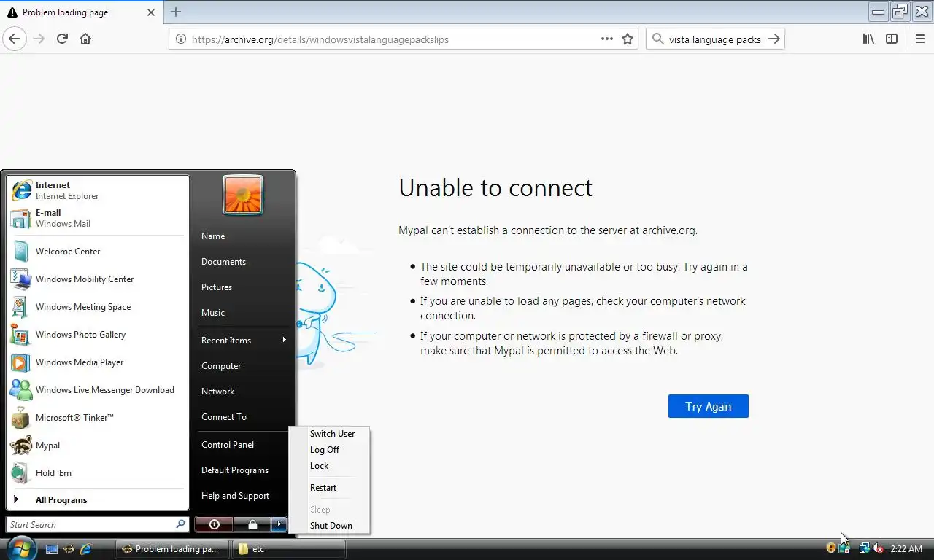Switch to Problem loading page tab

pos(81,12)
